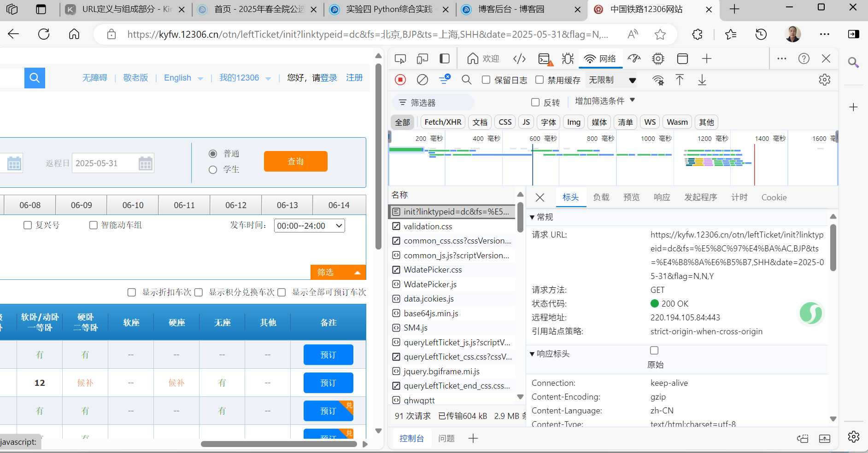Click the orange 查询 button

(296, 161)
